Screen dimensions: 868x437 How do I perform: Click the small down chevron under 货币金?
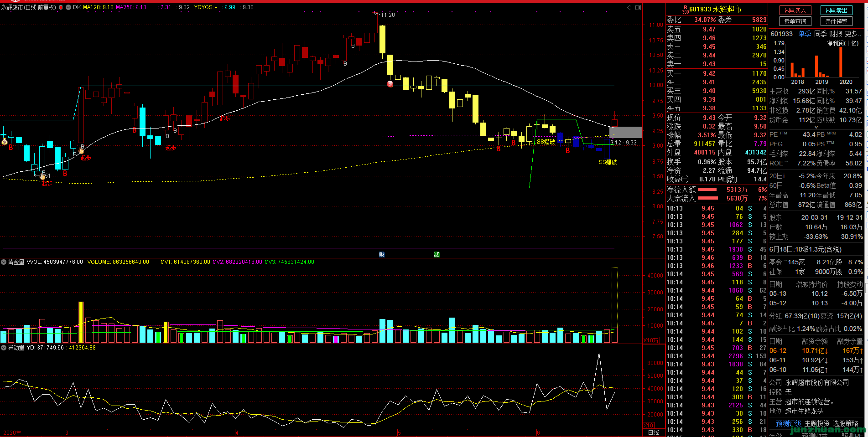click(x=816, y=127)
